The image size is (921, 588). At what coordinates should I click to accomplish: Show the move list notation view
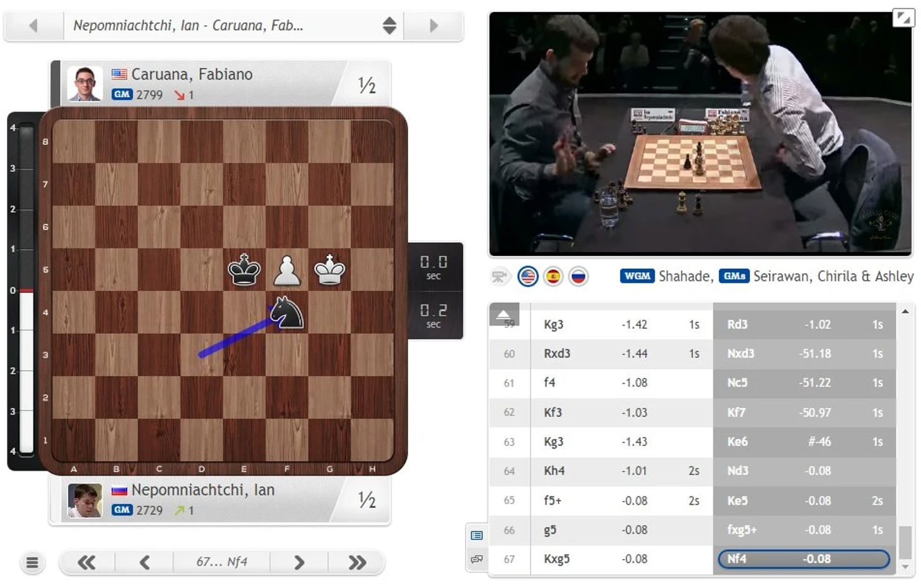(x=477, y=535)
